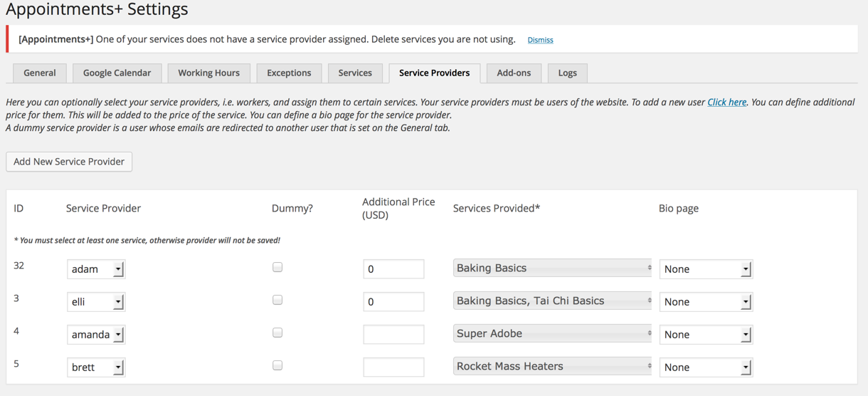
Task: Open the Baking Basics services dropdown
Action: pos(553,269)
